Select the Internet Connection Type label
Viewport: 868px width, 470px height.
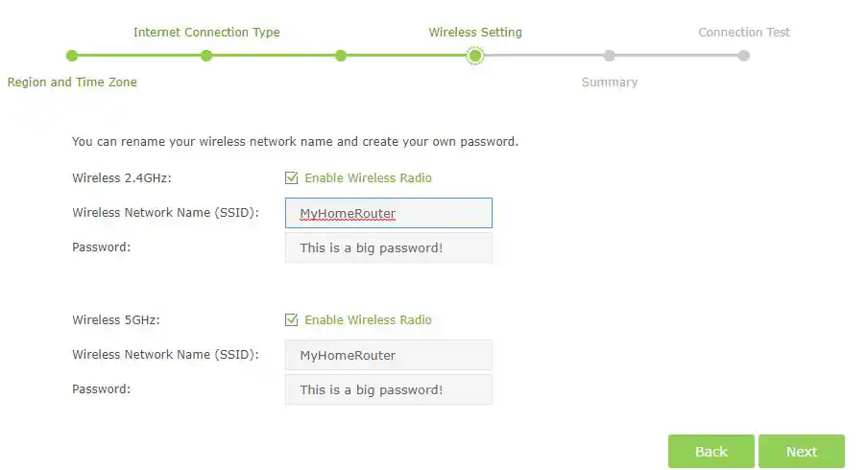coord(206,33)
